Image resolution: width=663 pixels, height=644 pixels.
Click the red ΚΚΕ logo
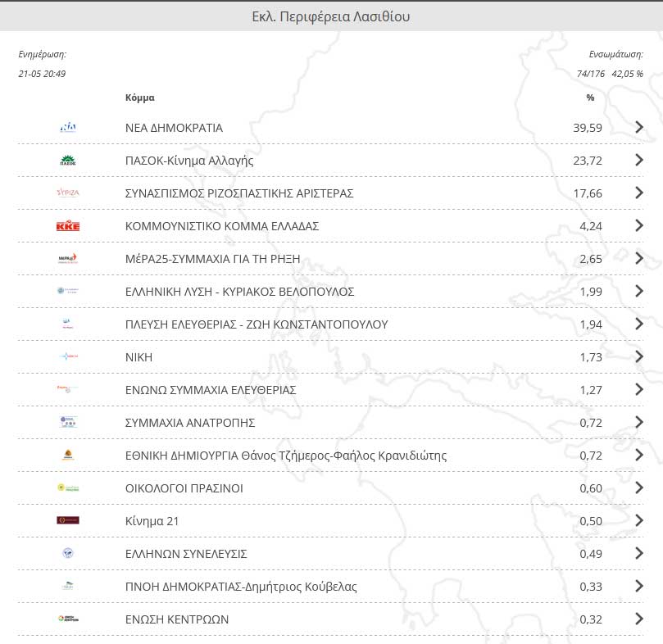click(68, 226)
